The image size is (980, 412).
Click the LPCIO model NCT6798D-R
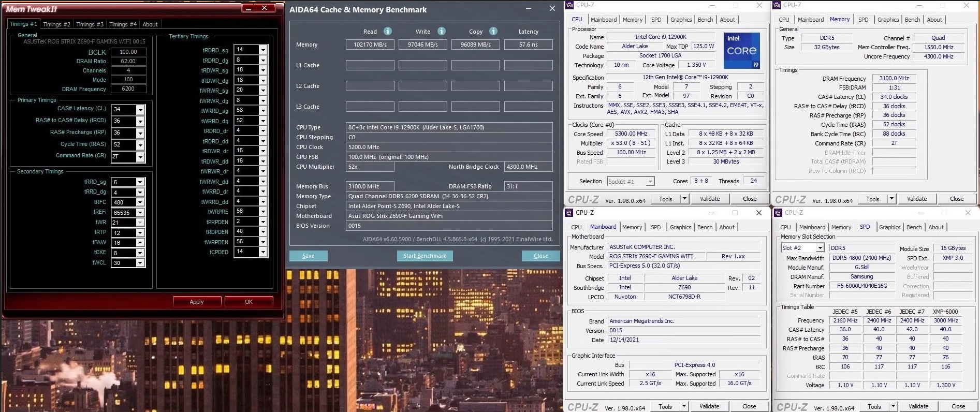coord(684,297)
